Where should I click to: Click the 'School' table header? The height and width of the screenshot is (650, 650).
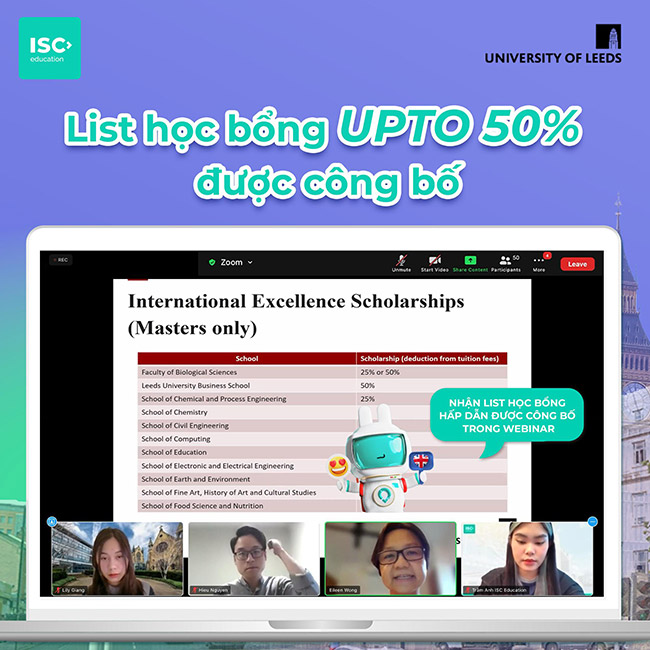click(x=247, y=359)
